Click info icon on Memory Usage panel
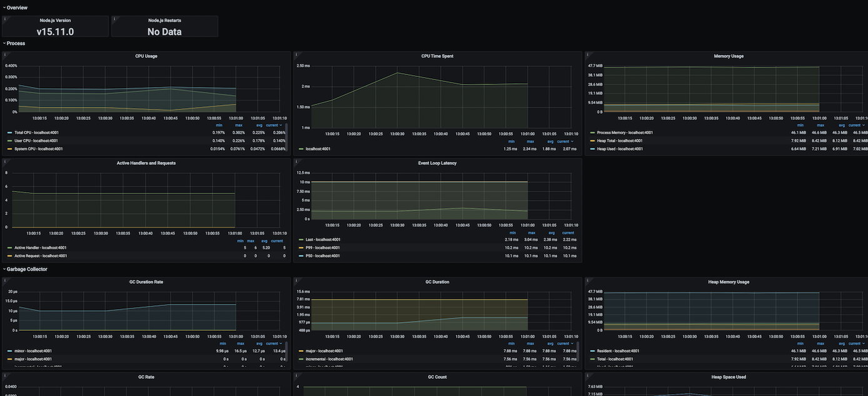Viewport: 868px width, 396px height. [x=588, y=54]
